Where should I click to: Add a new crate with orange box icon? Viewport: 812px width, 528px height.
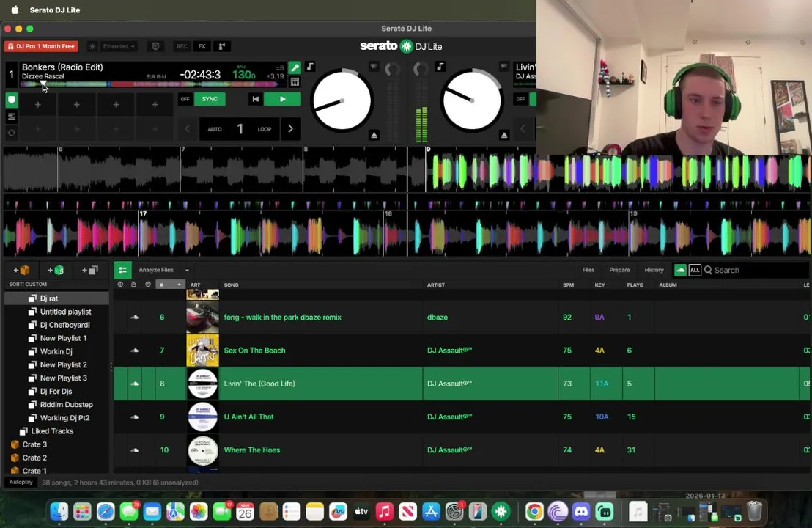pyautogui.click(x=22, y=270)
